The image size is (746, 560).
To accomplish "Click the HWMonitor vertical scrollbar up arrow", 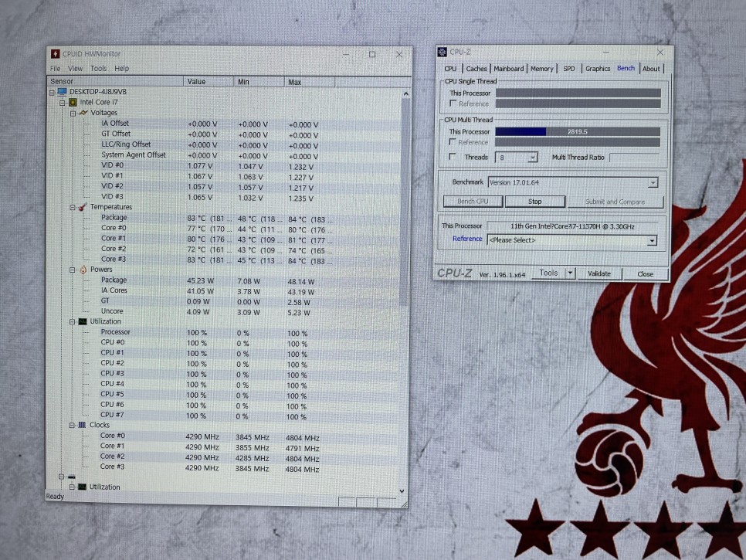I will (x=406, y=94).
